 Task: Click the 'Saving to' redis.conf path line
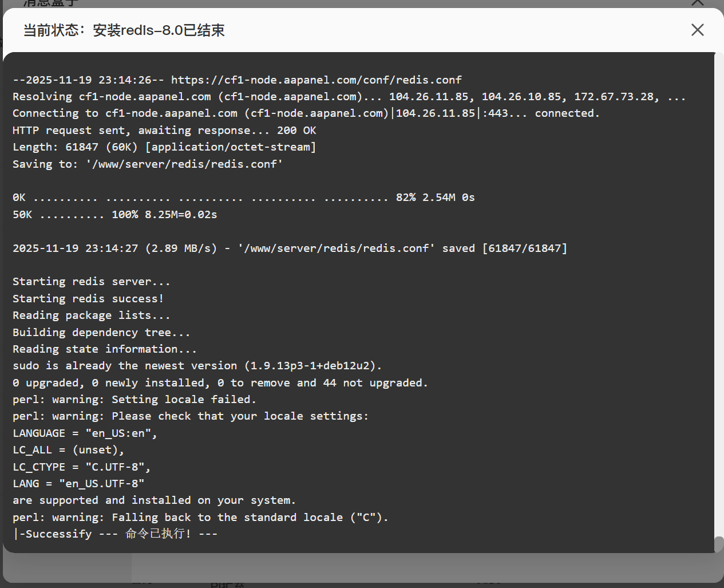[x=148, y=164]
